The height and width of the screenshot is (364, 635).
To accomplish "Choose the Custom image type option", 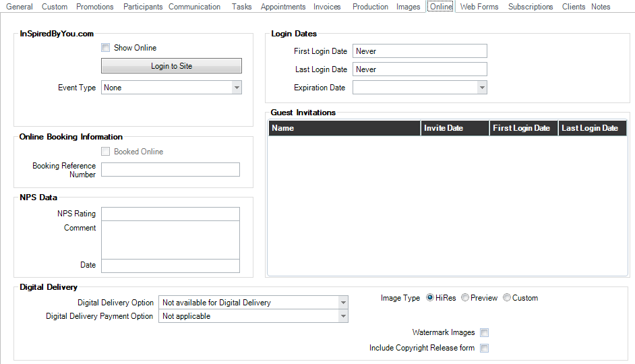I will click(507, 298).
